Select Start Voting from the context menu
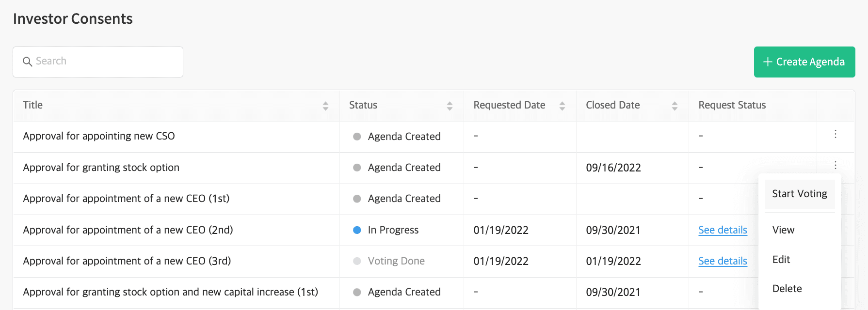868x310 pixels. pos(800,194)
